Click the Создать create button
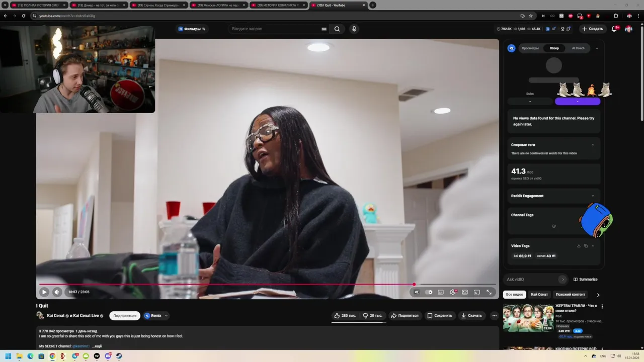Image resolution: width=644 pixels, height=362 pixels. 593,29
